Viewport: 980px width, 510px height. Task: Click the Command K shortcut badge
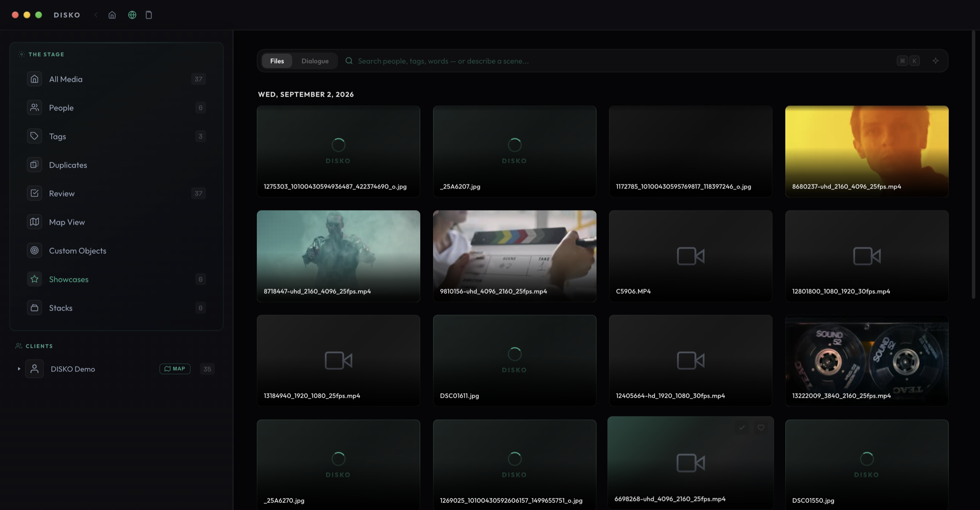908,61
